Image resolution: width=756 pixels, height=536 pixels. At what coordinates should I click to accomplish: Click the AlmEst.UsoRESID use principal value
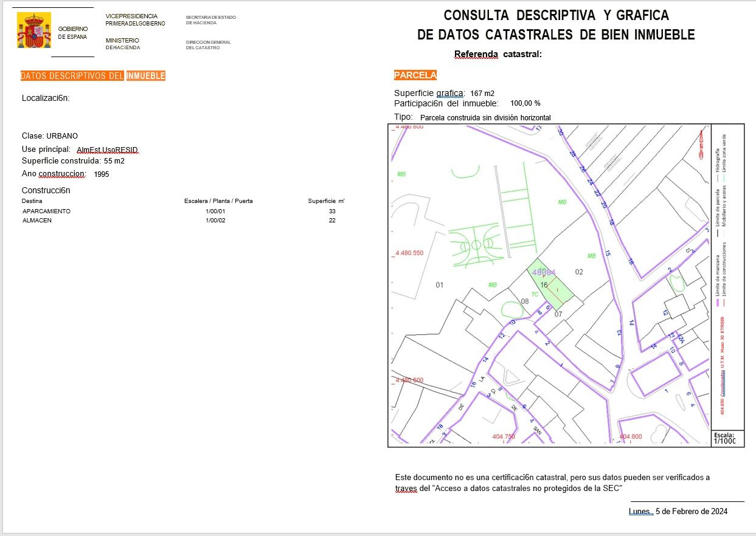pos(108,149)
